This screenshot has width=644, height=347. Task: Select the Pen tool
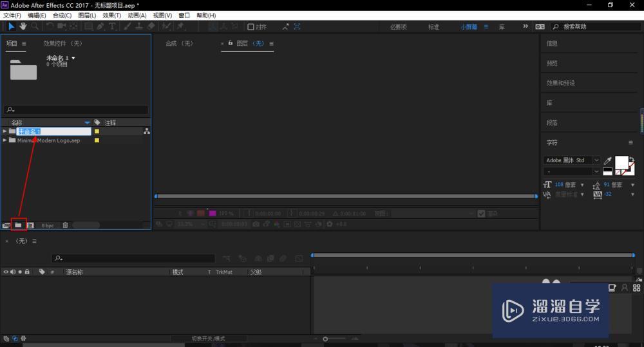(x=100, y=26)
